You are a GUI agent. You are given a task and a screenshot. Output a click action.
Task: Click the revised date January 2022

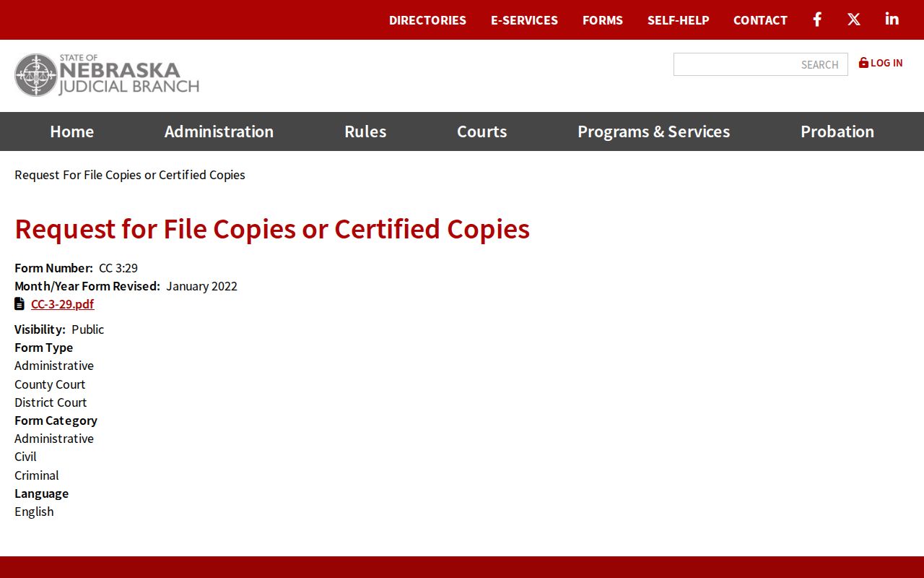coord(201,286)
